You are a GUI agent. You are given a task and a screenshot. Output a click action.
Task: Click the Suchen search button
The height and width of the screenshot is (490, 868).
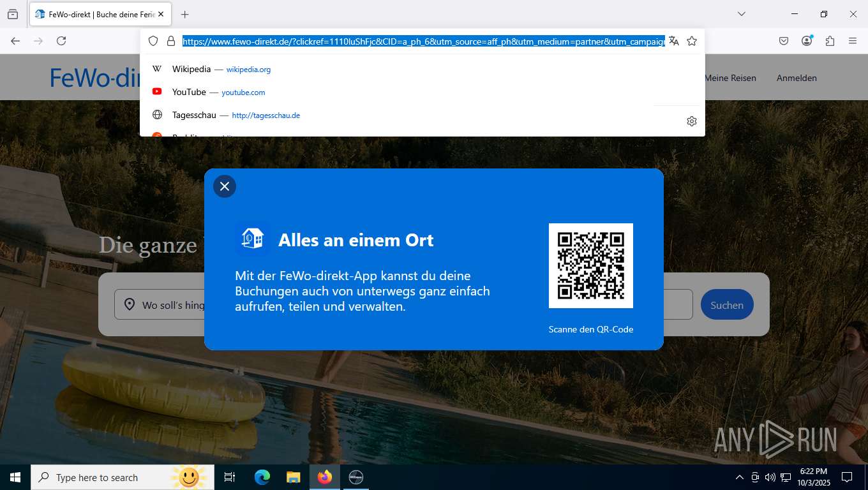tap(727, 305)
